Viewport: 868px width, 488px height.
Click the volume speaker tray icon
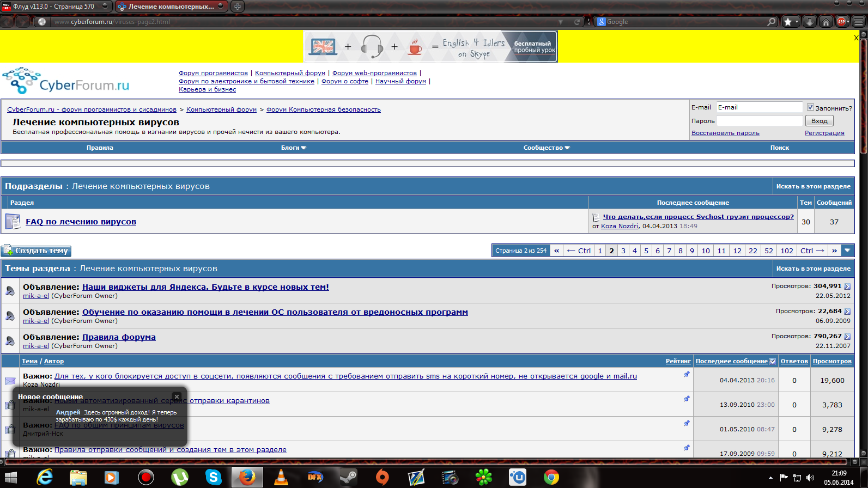click(x=810, y=478)
